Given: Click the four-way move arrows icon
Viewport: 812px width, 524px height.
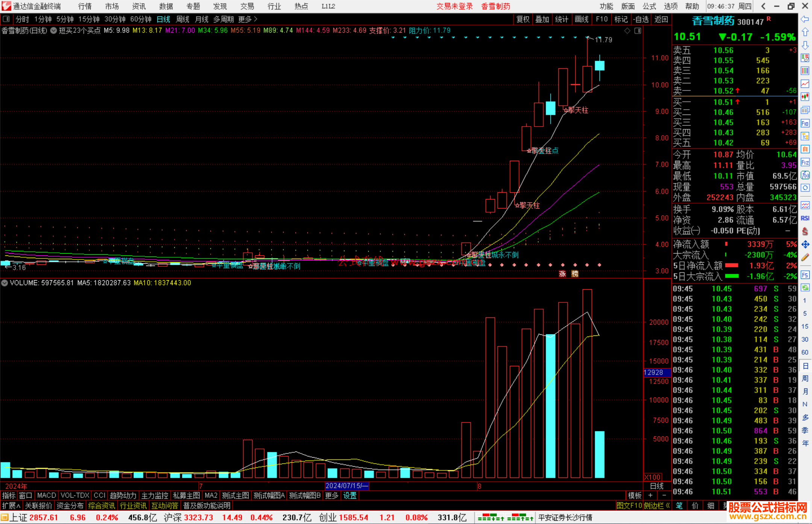Looking at the screenshot, I should coord(805,245).
